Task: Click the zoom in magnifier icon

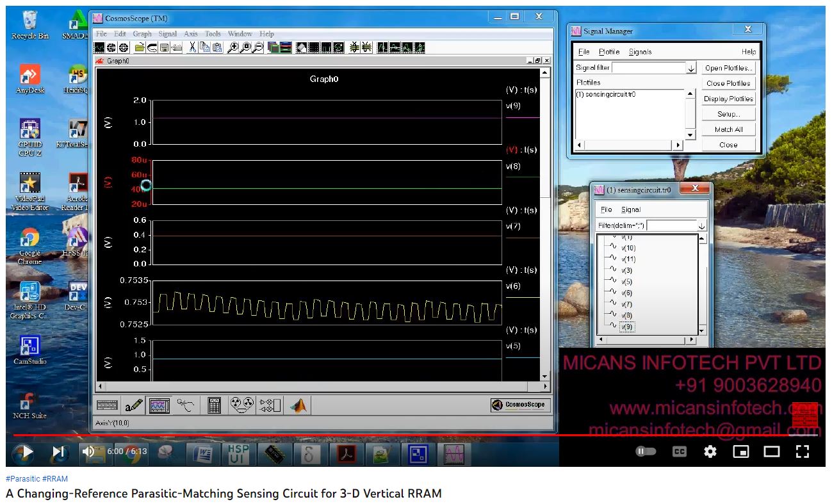Action: (233, 47)
